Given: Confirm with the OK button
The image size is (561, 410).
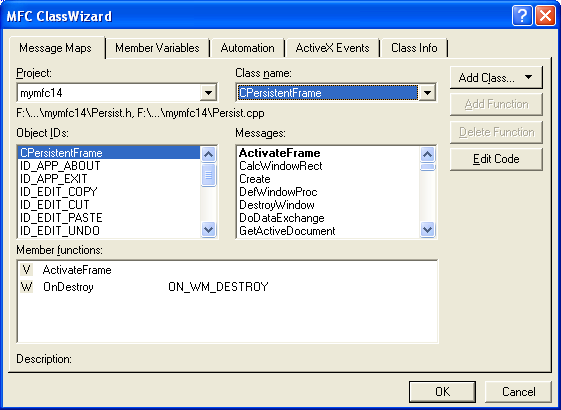Looking at the screenshot, I should 442,391.
